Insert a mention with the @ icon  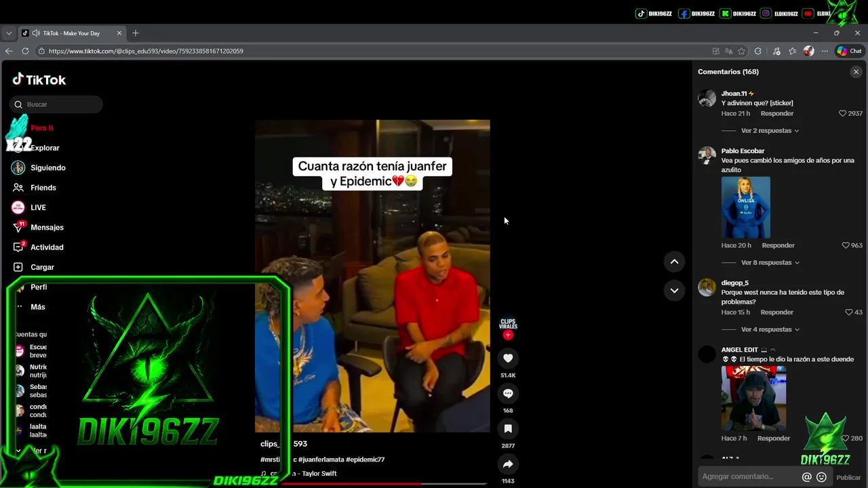806,477
